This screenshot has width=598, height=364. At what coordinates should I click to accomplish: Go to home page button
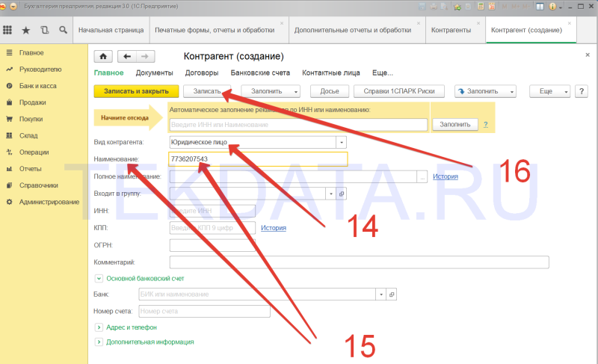click(x=103, y=56)
